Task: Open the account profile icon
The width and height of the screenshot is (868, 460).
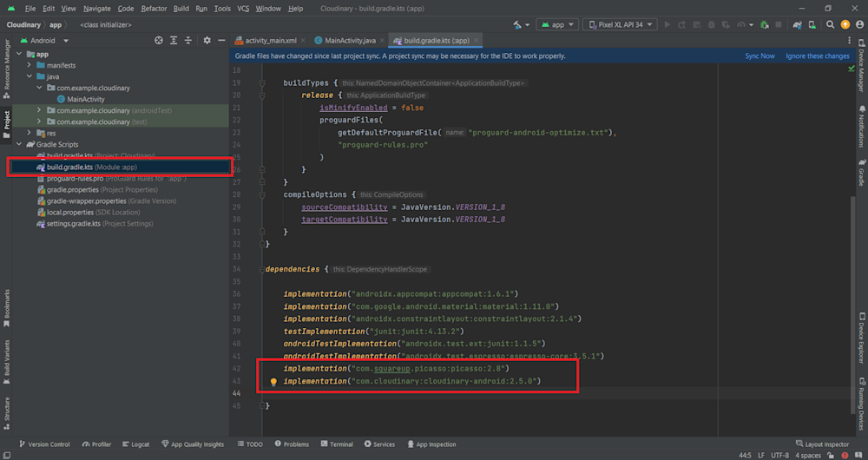Action: pos(859,25)
